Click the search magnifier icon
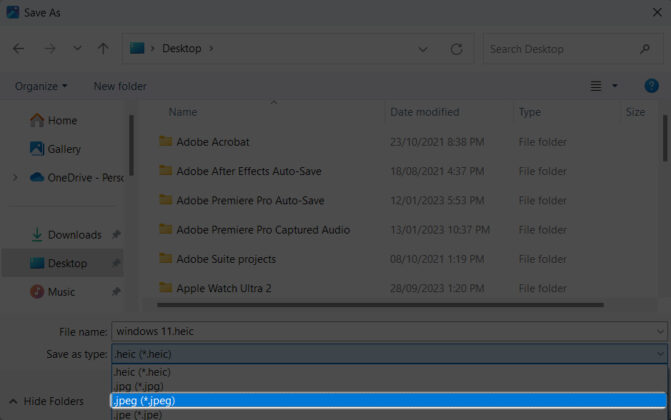The width and height of the screenshot is (671, 420). [645, 49]
